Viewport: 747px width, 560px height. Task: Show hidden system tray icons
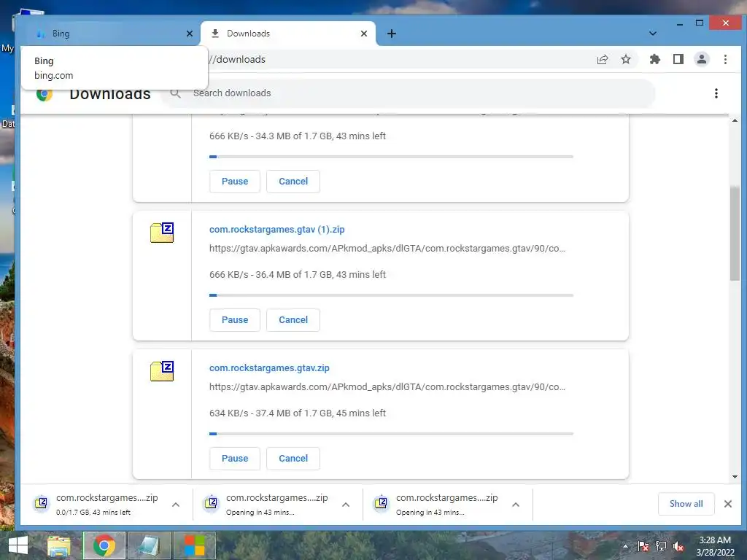625,546
